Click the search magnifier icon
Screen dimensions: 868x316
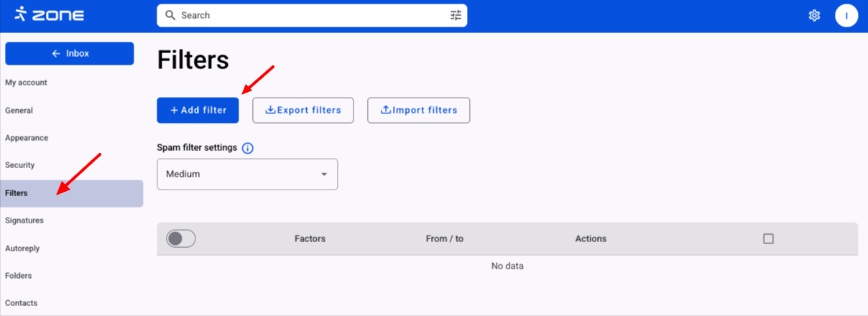170,15
